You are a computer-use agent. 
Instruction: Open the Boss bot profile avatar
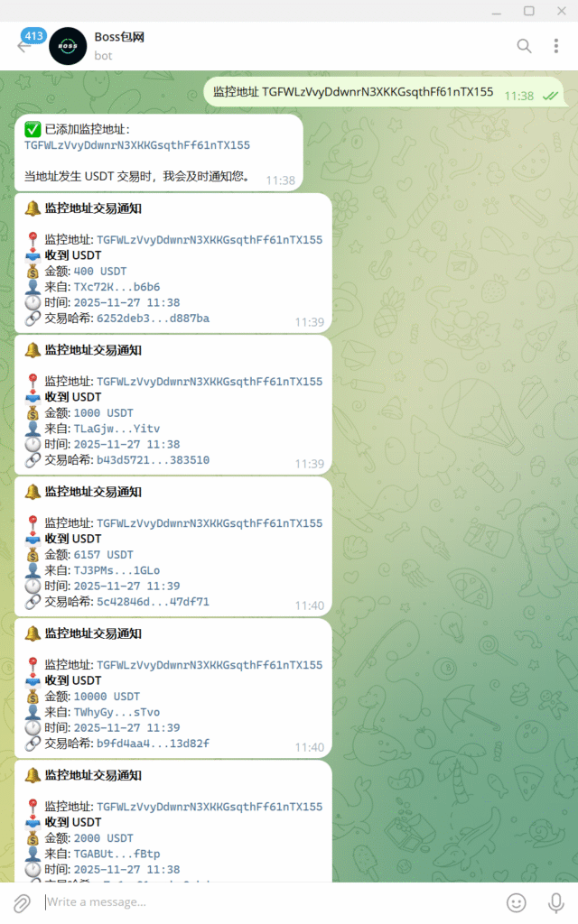click(x=68, y=46)
